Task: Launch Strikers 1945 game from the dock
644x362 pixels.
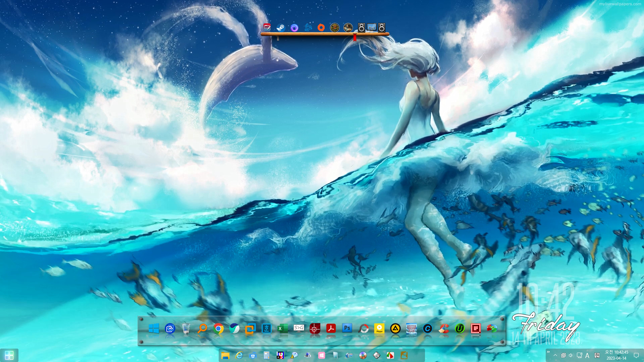Action: [x=412, y=328]
